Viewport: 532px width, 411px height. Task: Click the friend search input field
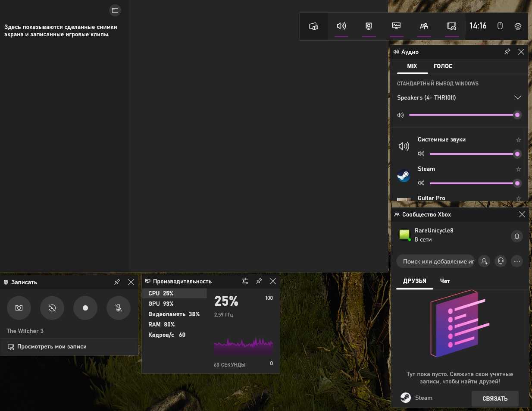(x=435, y=261)
